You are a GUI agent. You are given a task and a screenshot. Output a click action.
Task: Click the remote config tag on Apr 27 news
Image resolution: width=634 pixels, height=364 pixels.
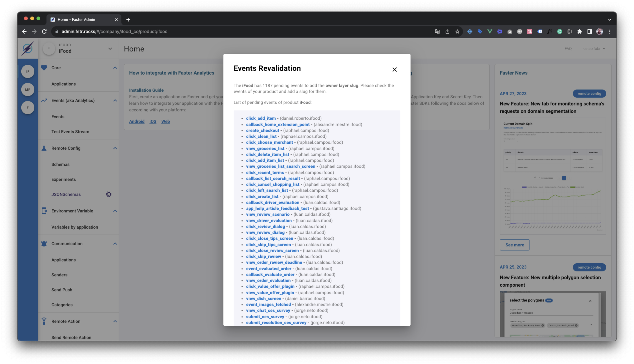(x=589, y=94)
